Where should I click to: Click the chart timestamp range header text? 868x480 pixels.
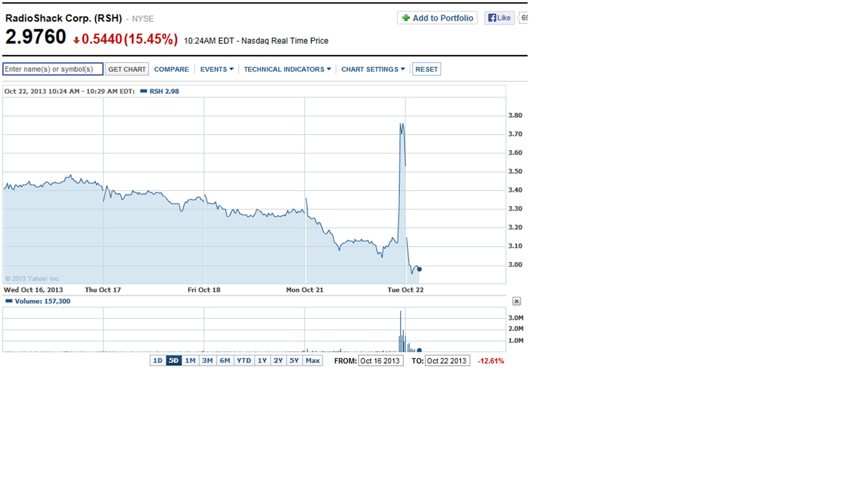69,91
